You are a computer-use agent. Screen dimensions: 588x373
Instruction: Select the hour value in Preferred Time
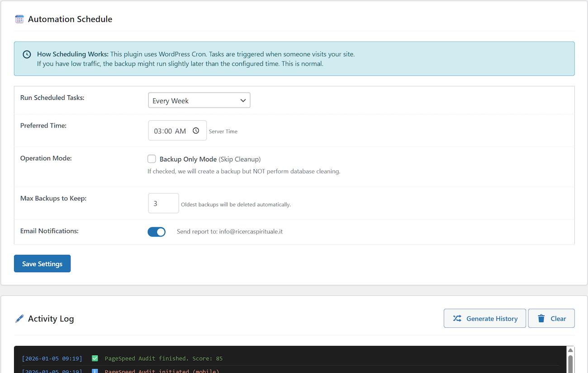tap(158, 131)
